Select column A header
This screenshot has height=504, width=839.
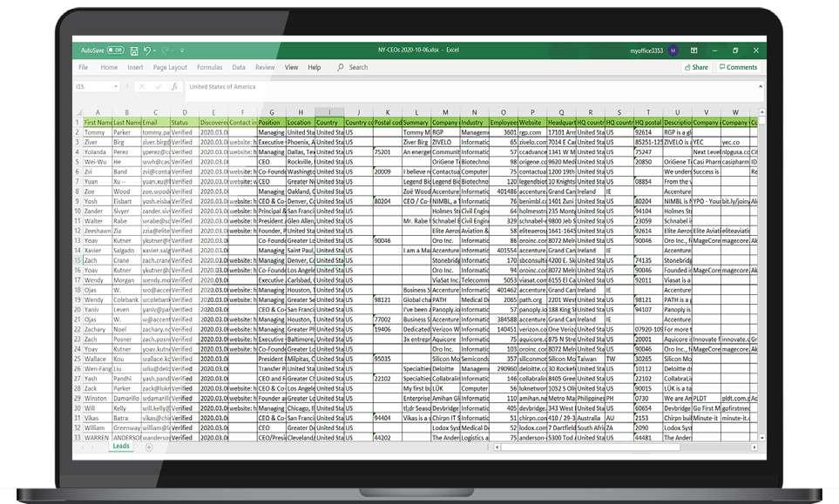(98, 112)
